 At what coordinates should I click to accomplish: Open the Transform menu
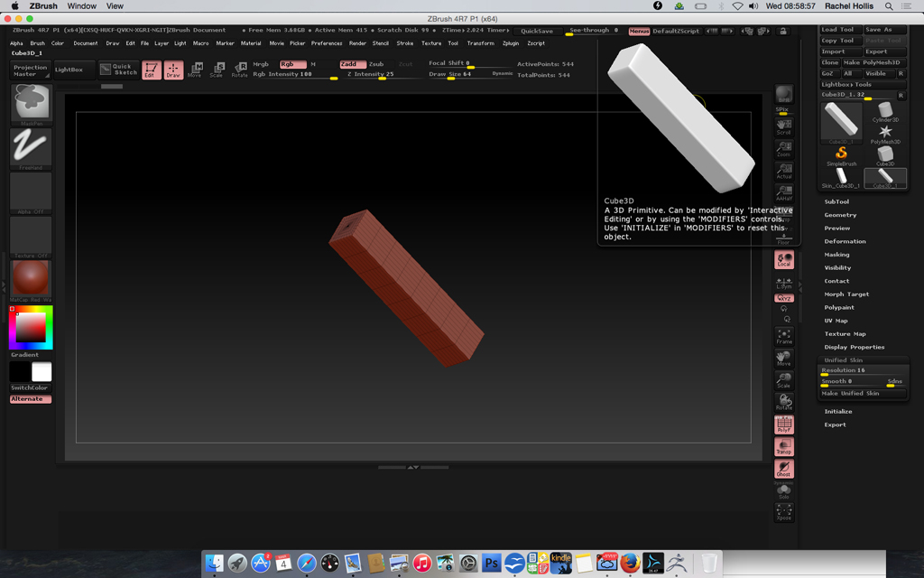click(481, 43)
